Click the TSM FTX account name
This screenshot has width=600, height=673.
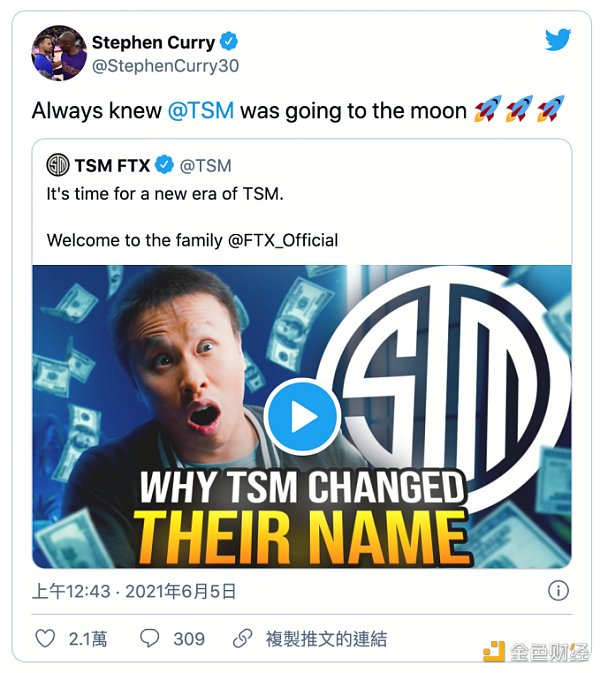(112, 165)
